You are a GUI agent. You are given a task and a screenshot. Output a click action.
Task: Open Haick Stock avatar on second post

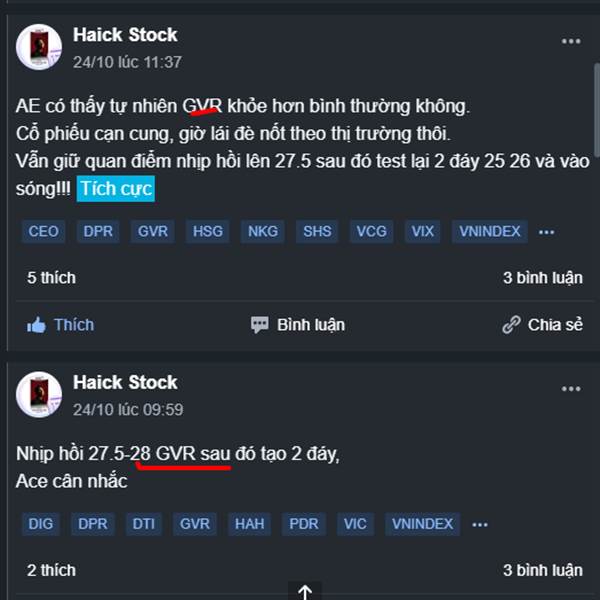(x=39, y=394)
